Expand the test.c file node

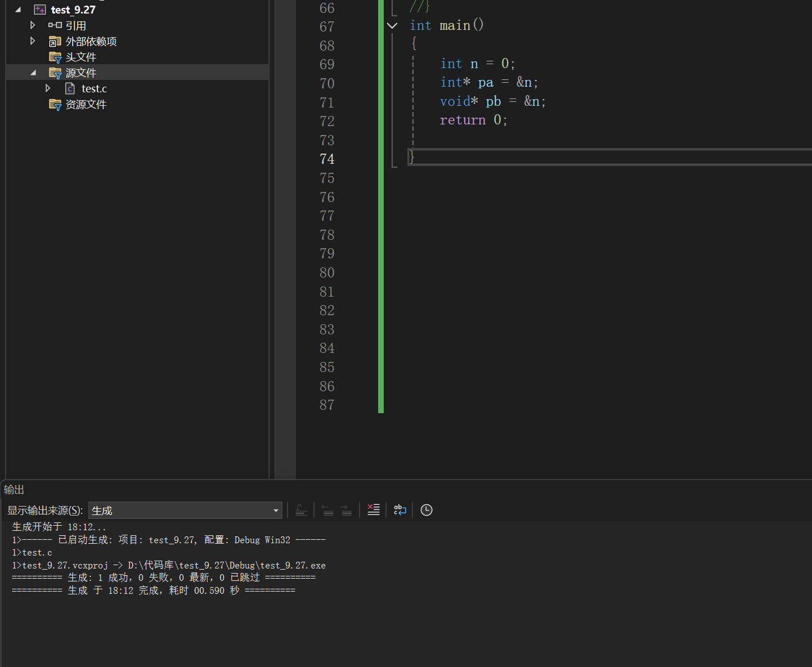click(x=48, y=88)
